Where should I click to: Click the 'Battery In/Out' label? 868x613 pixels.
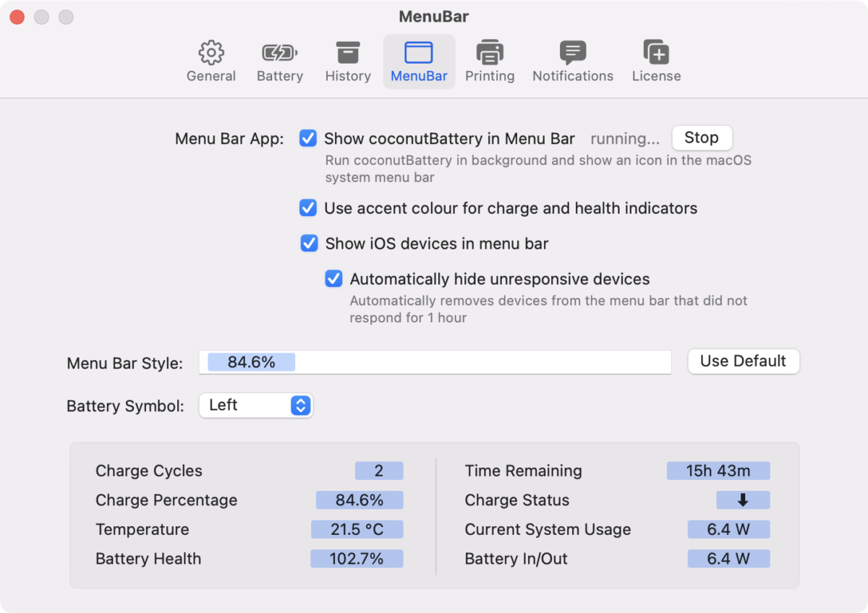[516, 559]
